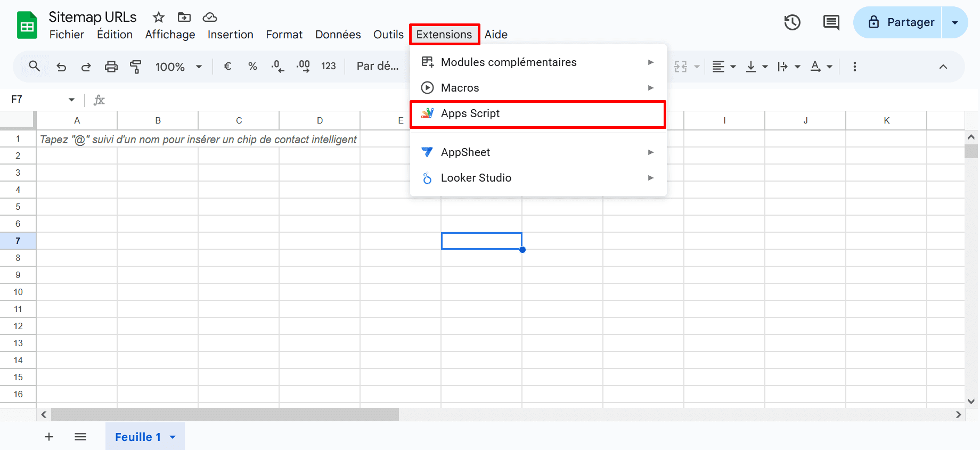Click the undo arrow icon

61,67
